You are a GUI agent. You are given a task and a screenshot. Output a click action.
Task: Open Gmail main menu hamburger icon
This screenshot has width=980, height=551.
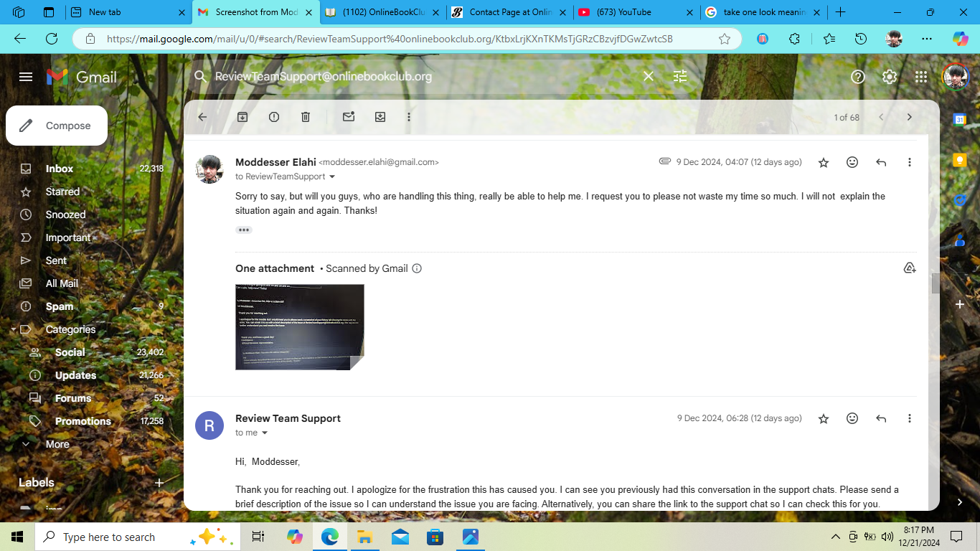(26, 77)
